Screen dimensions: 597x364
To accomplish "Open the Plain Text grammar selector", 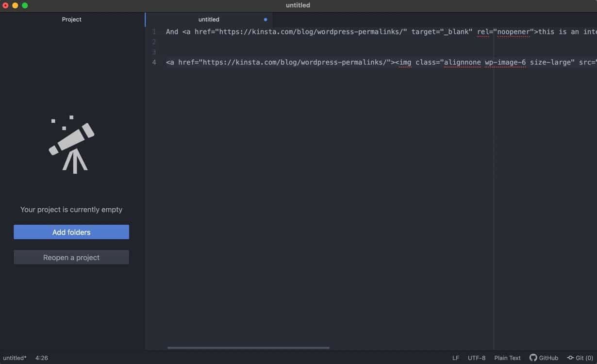I will tap(507, 358).
